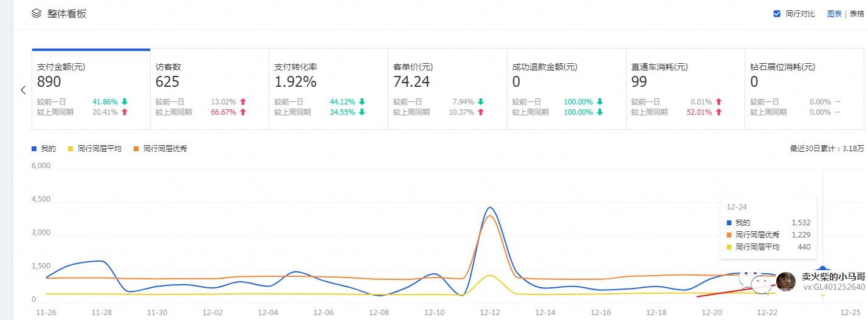The height and width of the screenshot is (320, 868).
Task: Click the 12-25 date label on axis
Action: coord(850,312)
